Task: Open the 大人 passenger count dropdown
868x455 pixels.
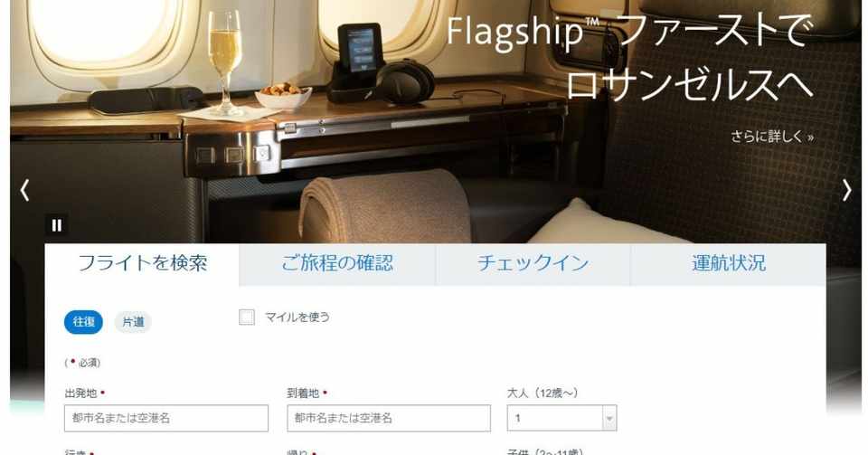Action: click(x=561, y=418)
